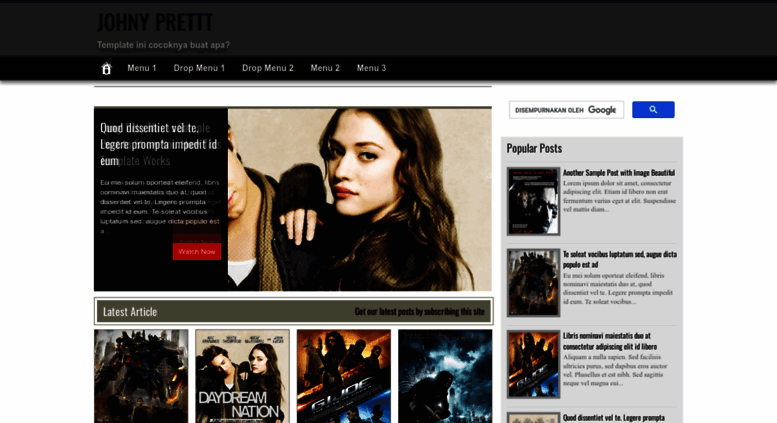Click the JOHNY PRETTT site title

click(x=155, y=22)
